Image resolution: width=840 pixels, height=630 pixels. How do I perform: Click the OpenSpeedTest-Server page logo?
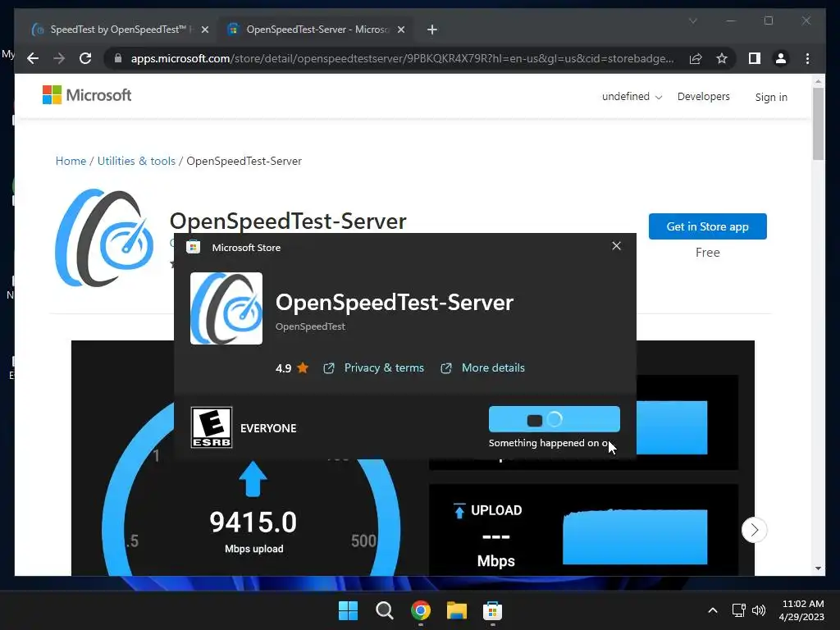[x=104, y=237]
